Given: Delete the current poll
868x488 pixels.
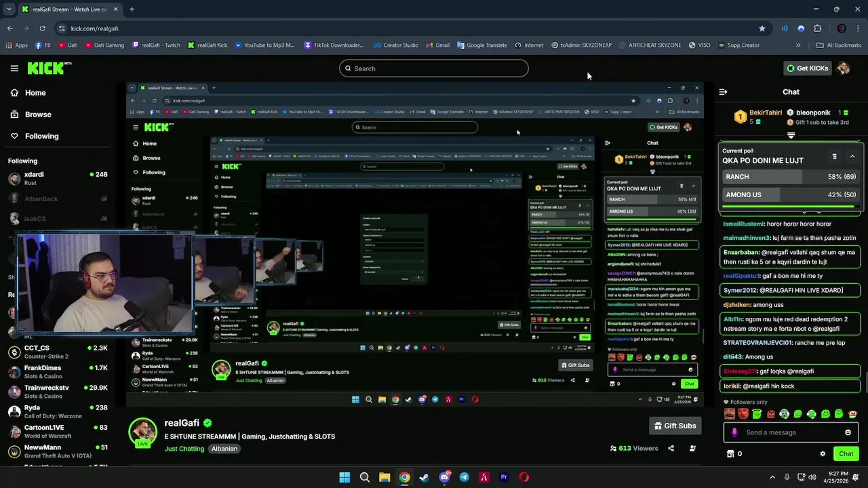Looking at the screenshot, I should pos(835,157).
